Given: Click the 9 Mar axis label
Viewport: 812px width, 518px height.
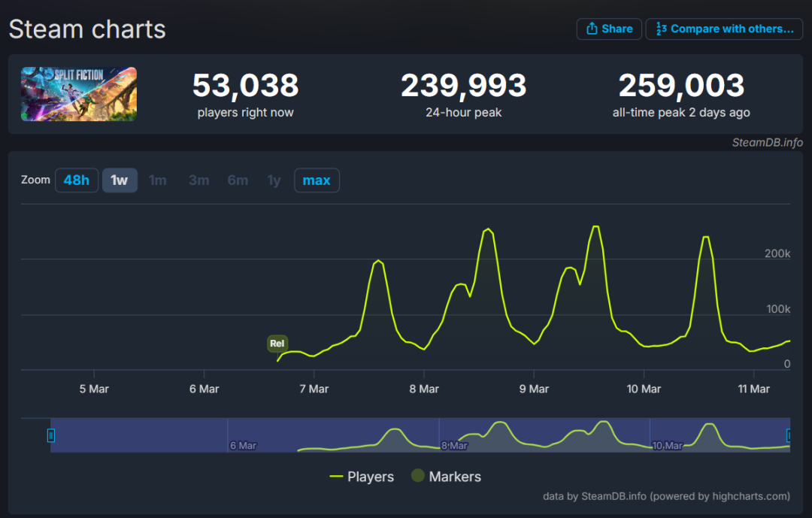Looking at the screenshot, I should [534, 389].
